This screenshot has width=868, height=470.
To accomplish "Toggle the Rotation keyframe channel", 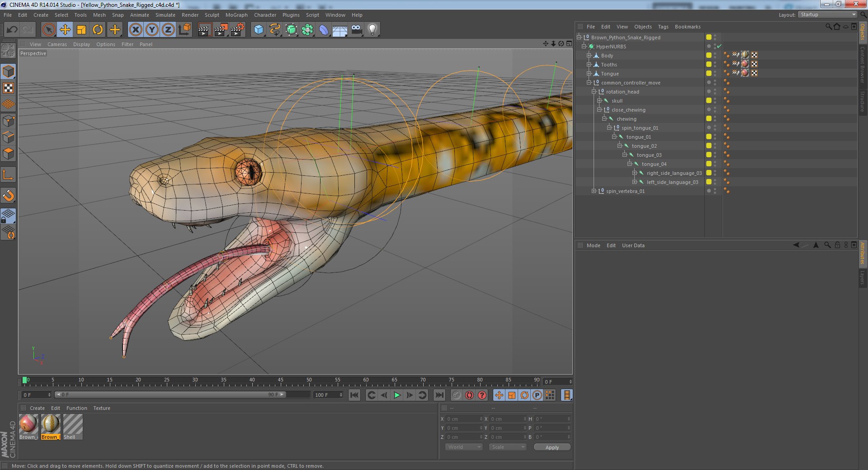I will [524, 395].
